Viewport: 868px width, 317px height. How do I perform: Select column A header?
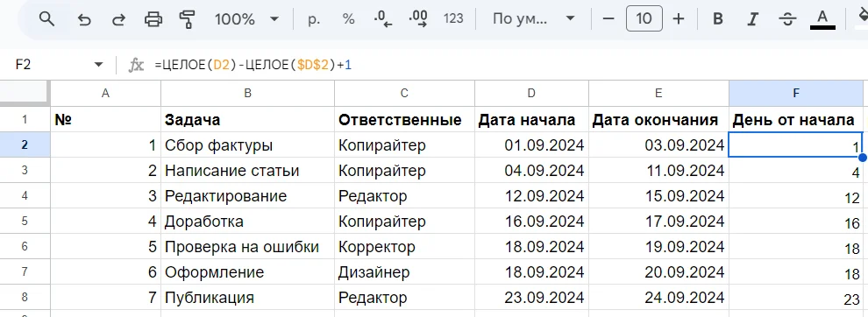[106, 94]
